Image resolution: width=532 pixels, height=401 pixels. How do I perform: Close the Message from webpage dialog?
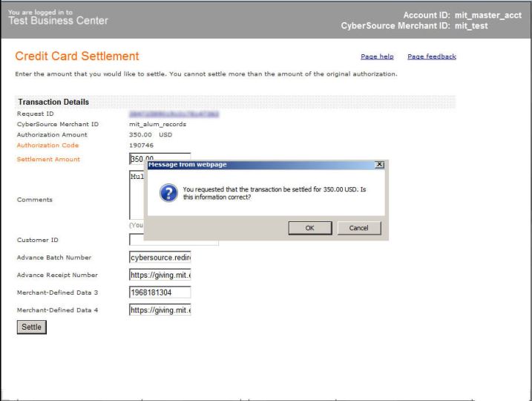pyautogui.click(x=379, y=164)
